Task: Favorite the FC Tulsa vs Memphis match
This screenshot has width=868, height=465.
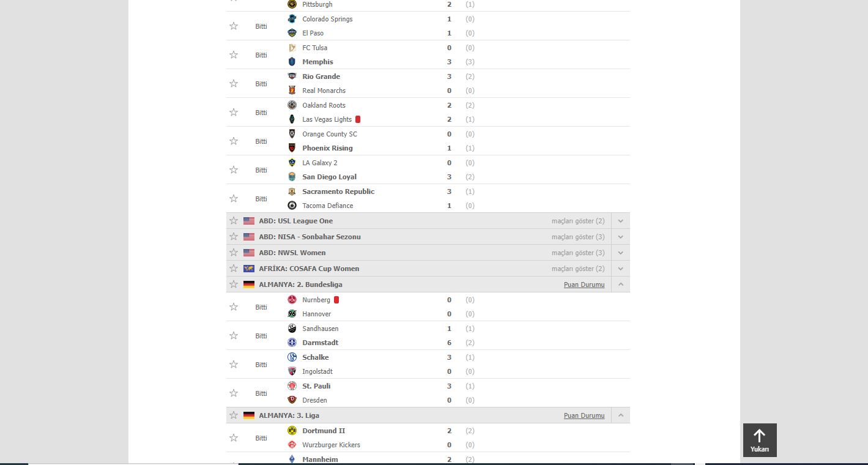Action: click(x=234, y=55)
